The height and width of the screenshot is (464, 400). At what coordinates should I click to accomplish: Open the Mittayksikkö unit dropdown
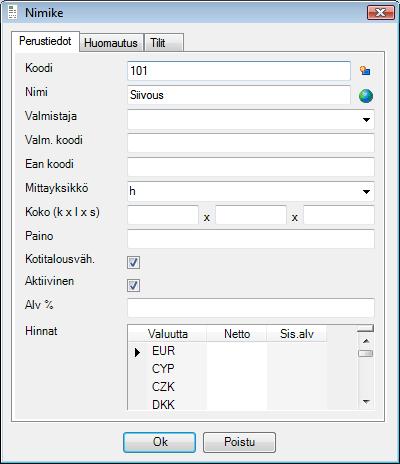click(366, 192)
